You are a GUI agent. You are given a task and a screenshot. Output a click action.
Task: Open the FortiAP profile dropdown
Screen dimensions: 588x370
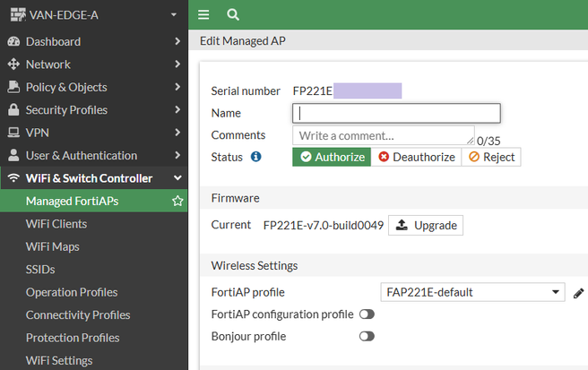pyautogui.click(x=473, y=292)
